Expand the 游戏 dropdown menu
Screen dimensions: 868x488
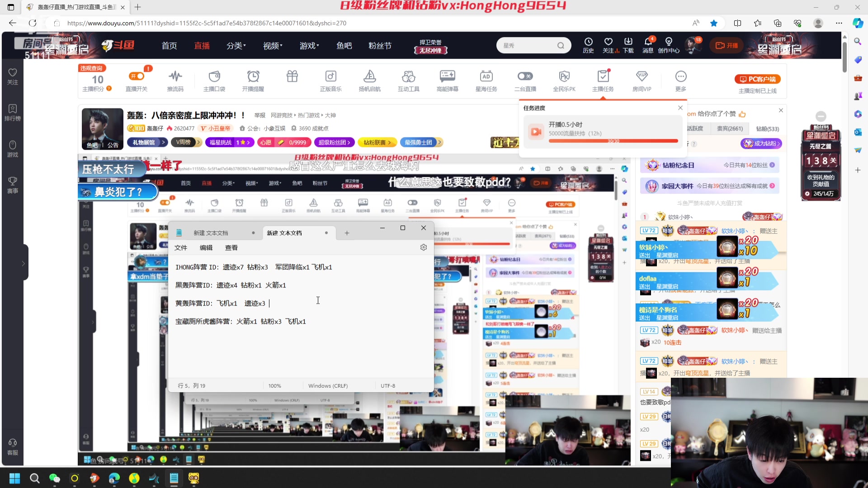(309, 45)
